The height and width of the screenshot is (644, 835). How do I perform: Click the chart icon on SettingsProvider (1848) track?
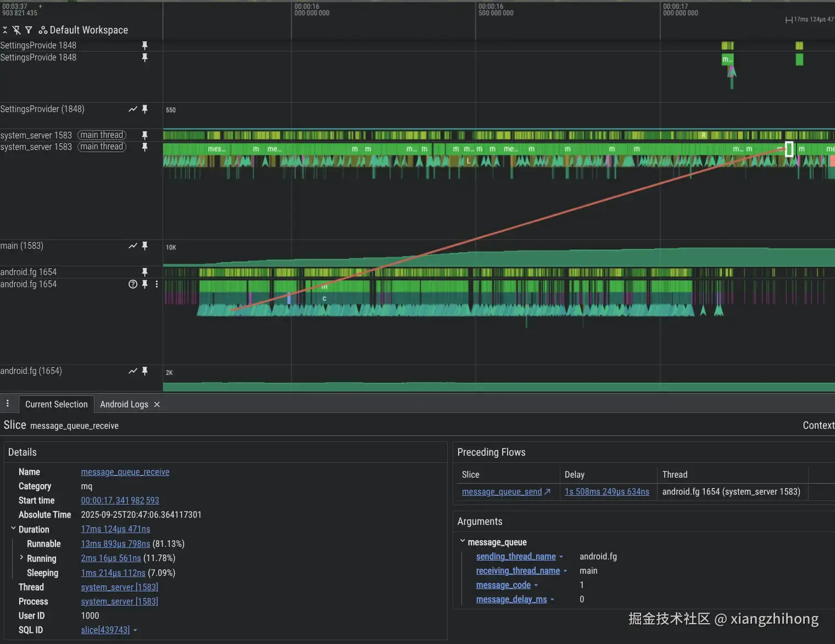(x=133, y=109)
